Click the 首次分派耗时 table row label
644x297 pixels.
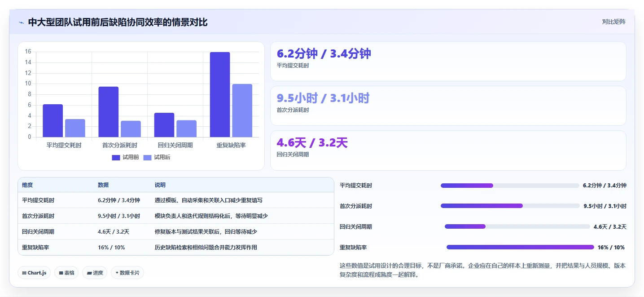tap(38, 216)
